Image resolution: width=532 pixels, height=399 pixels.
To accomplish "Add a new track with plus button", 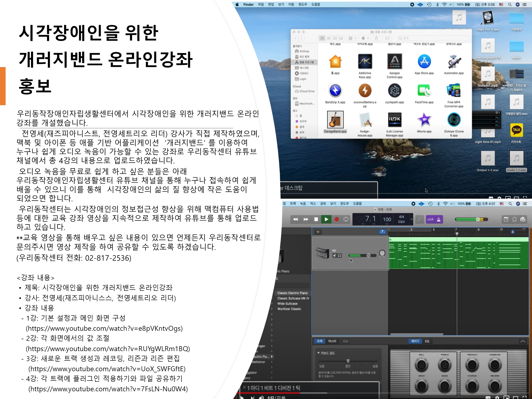I will 318,232.
